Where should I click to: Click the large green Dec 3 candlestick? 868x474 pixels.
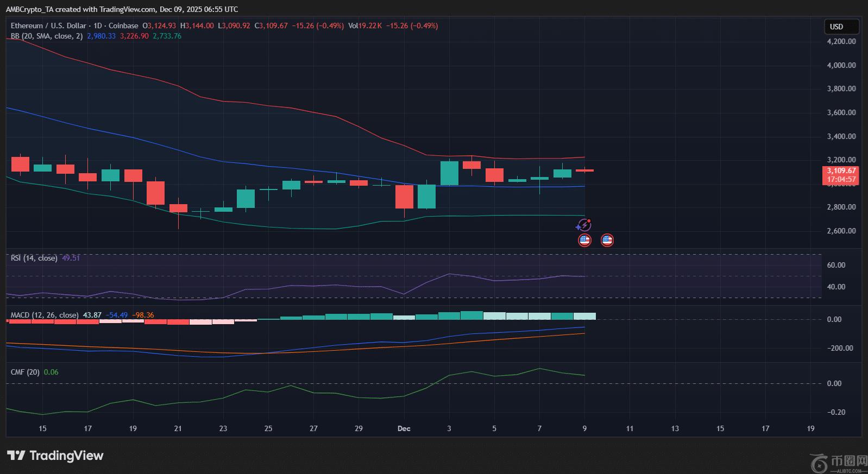(x=449, y=173)
